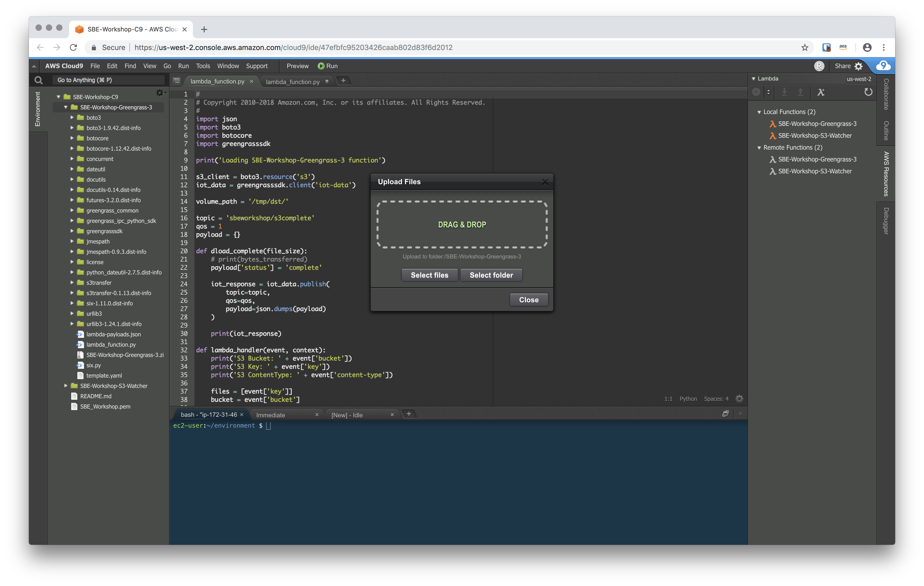This screenshot has height=586, width=924.
Task: Open the Collaborate side panel
Action: 886,94
